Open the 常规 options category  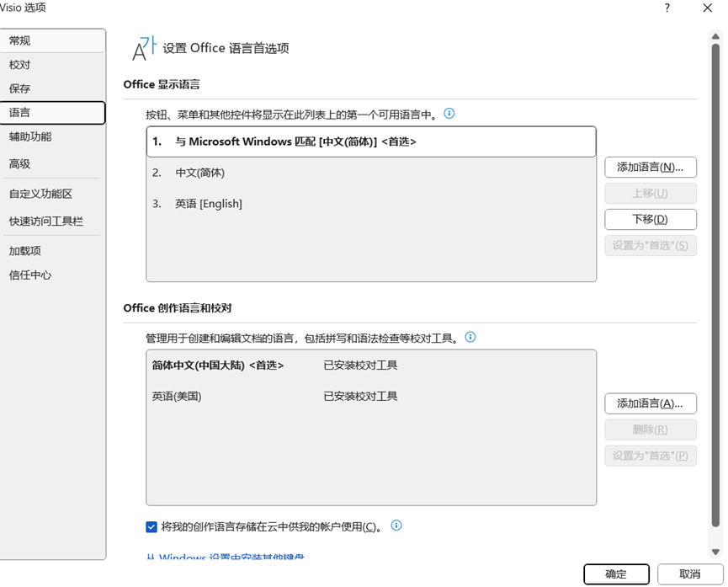coord(52,41)
